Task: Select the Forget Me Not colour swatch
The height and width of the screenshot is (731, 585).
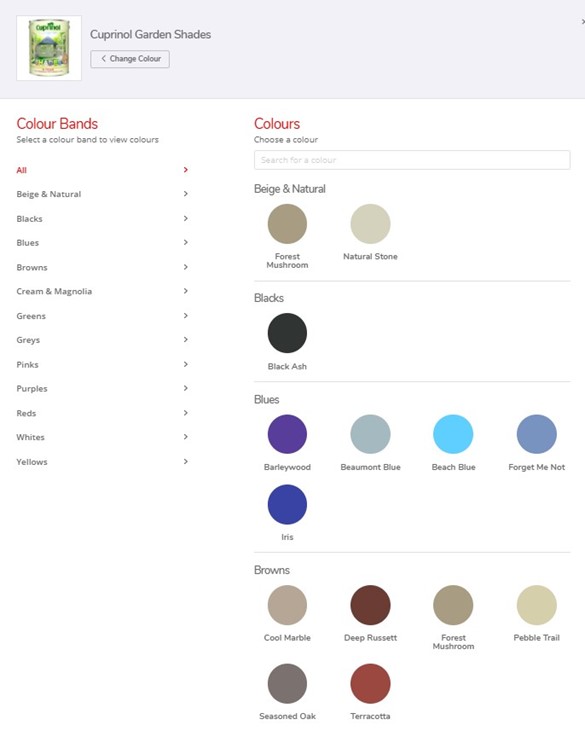Action: point(537,434)
